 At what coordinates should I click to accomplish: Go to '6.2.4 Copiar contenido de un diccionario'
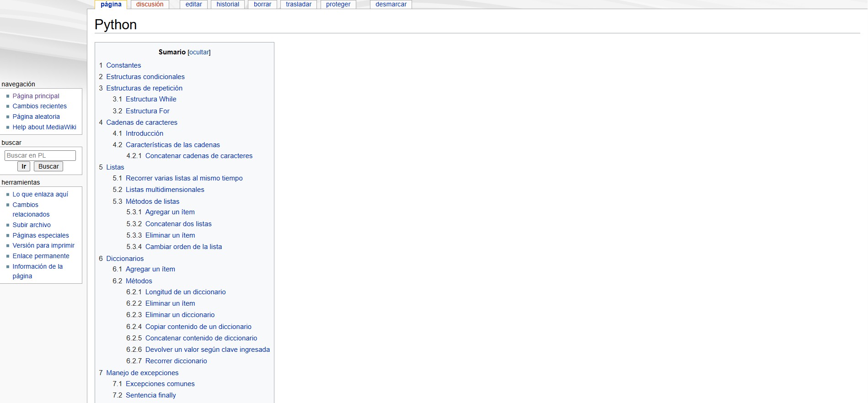pos(189,327)
